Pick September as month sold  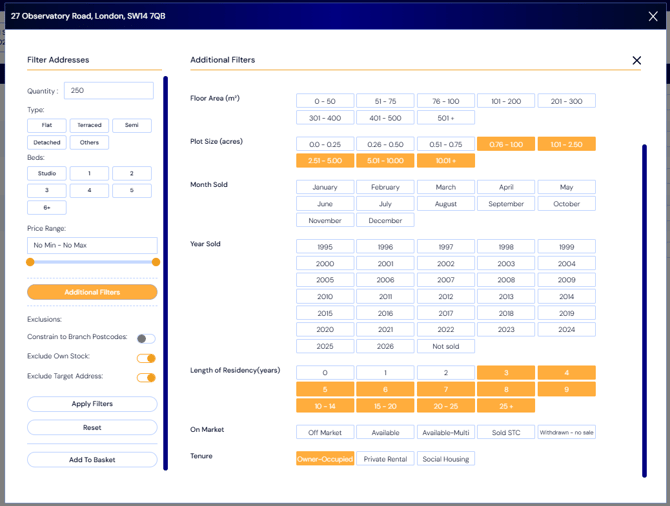coord(506,204)
